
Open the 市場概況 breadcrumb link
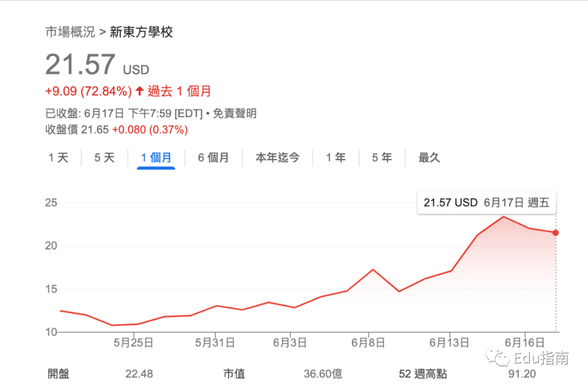click(x=70, y=32)
